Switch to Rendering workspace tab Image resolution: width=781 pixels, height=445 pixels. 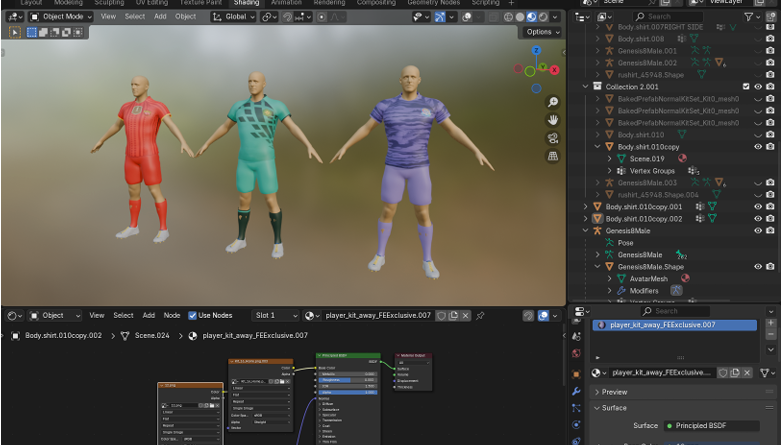pos(329,3)
